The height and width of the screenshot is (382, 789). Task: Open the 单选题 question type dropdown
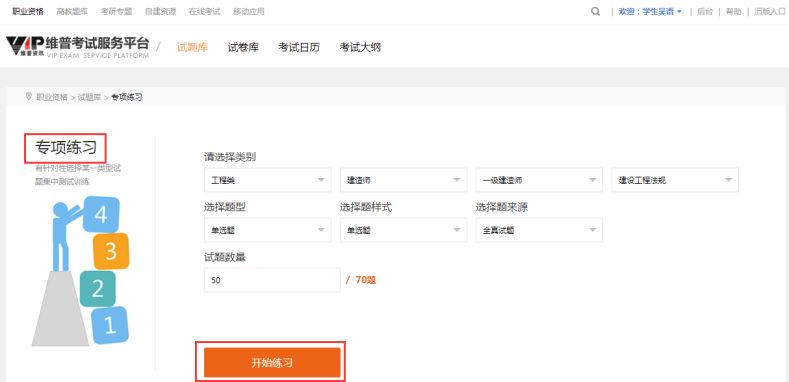(268, 230)
